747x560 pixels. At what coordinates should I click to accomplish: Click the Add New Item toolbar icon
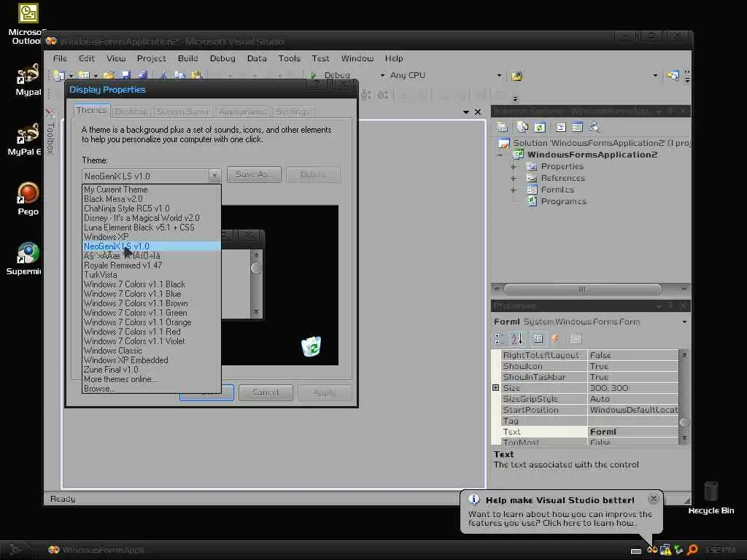pos(84,75)
